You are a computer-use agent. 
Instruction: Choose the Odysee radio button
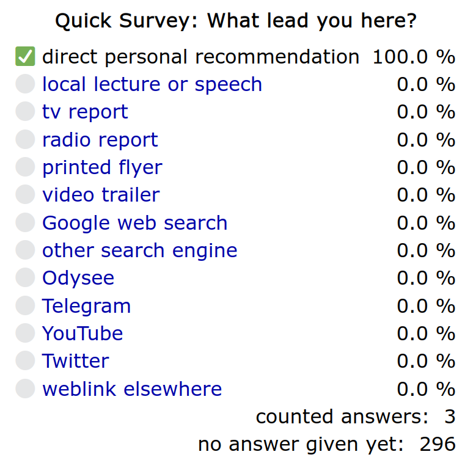[x=25, y=278]
